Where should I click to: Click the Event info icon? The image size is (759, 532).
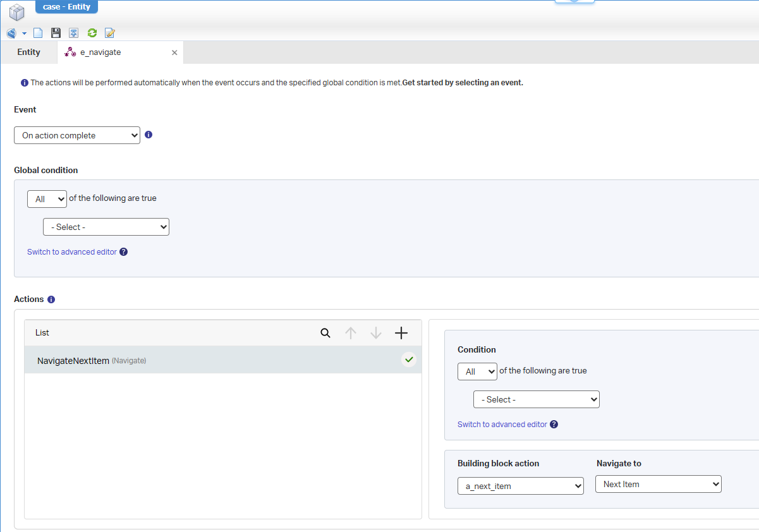[x=149, y=135]
